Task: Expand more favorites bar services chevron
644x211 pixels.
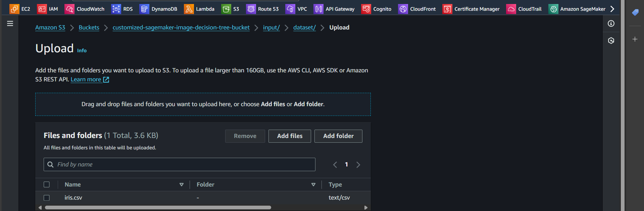Action: [612, 9]
